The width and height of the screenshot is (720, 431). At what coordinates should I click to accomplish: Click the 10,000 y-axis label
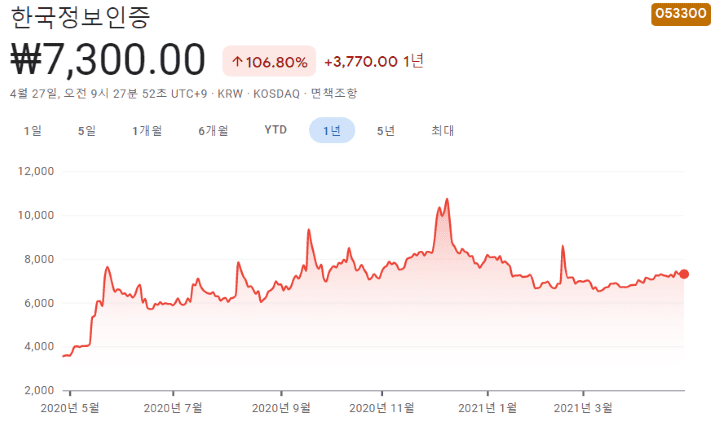(36, 215)
